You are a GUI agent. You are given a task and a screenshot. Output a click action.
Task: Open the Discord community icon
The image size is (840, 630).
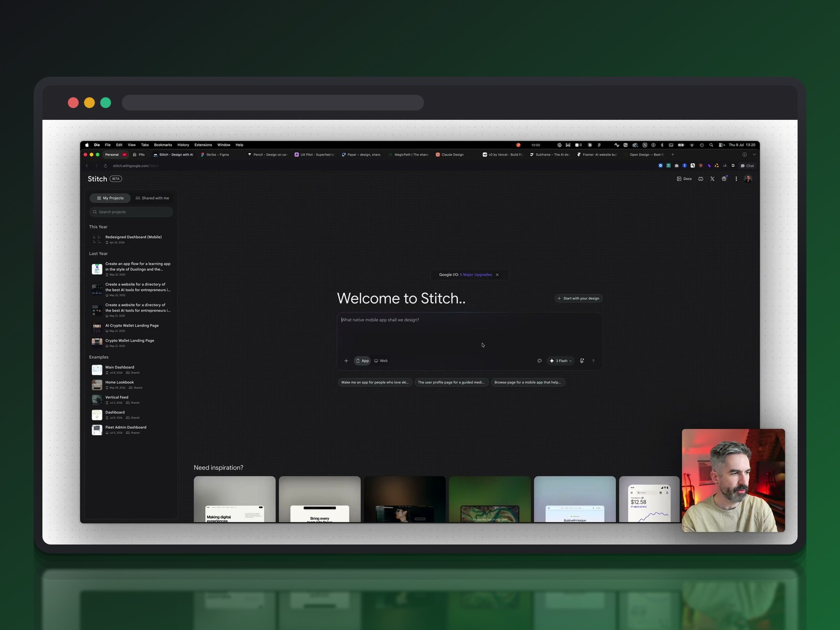(700, 179)
